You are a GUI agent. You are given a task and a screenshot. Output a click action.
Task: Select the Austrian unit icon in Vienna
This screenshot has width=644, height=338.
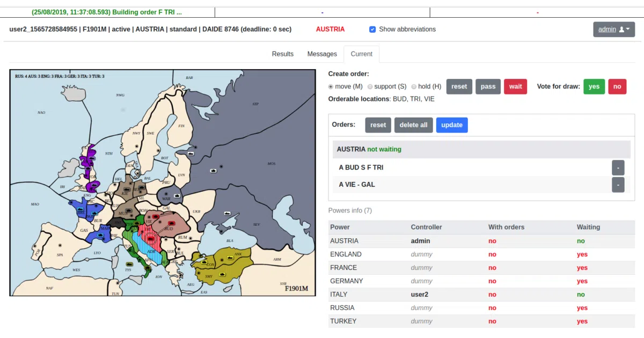click(x=156, y=217)
